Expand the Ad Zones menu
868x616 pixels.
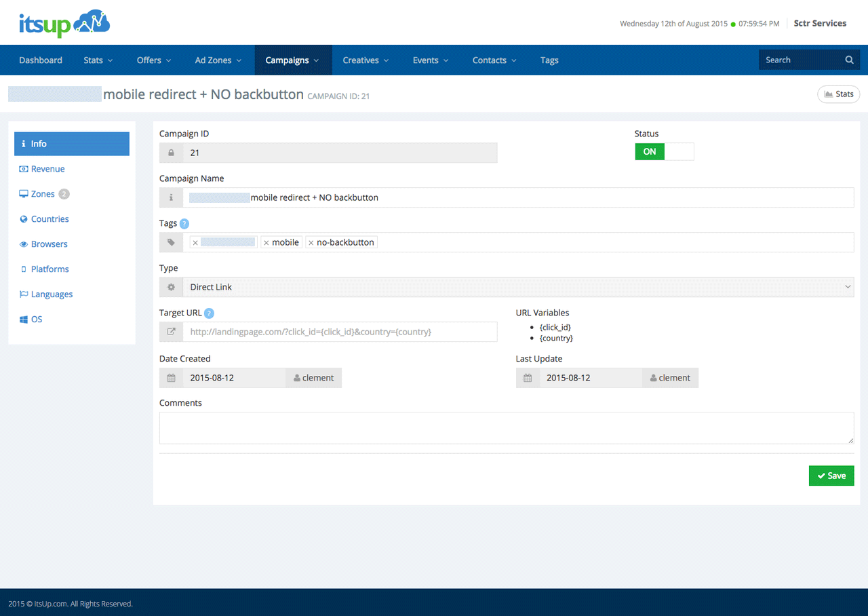(x=218, y=60)
